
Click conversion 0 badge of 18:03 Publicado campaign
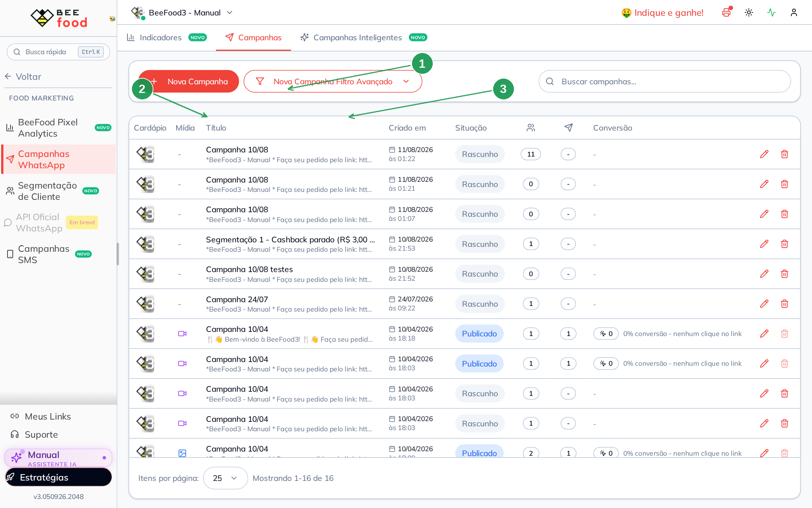click(x=606, y=364)
